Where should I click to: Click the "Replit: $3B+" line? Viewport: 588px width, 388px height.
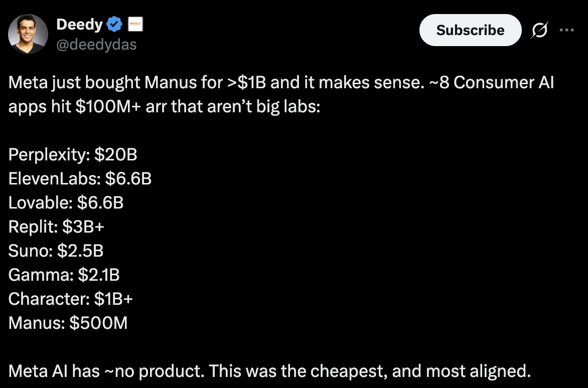tap(56, 227)
